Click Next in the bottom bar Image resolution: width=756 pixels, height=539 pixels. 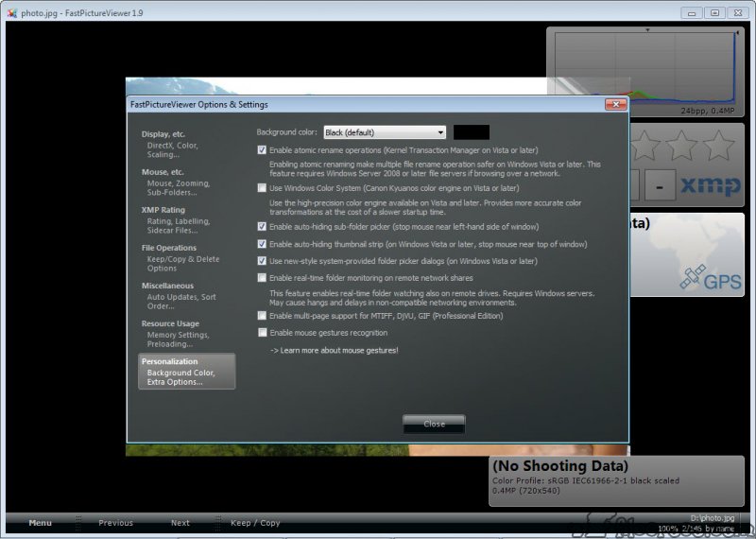click(180, 523)
